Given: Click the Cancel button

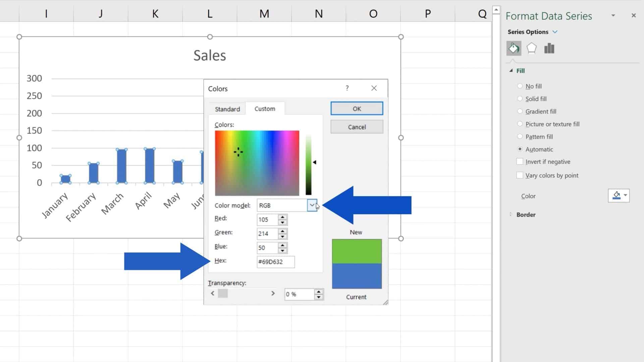Looking at the screenshot, I should click(357, 127).
